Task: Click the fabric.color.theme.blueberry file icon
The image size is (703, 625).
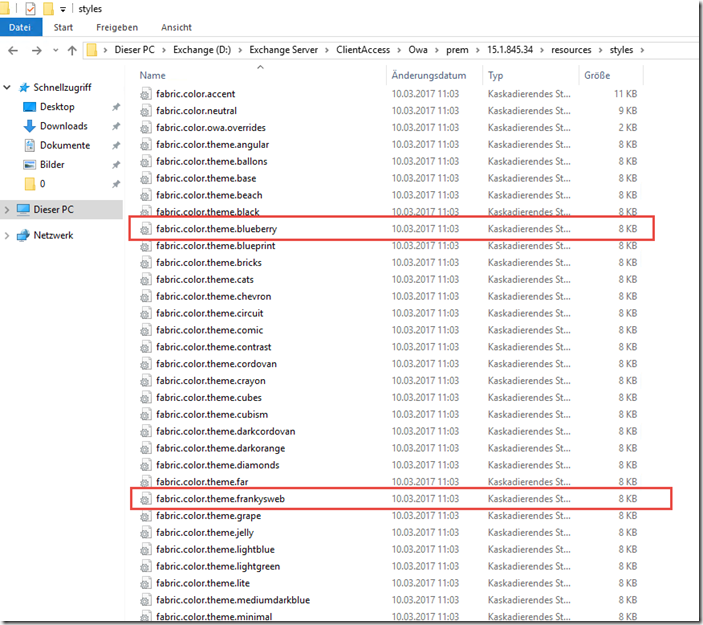Action: point(146,229)
